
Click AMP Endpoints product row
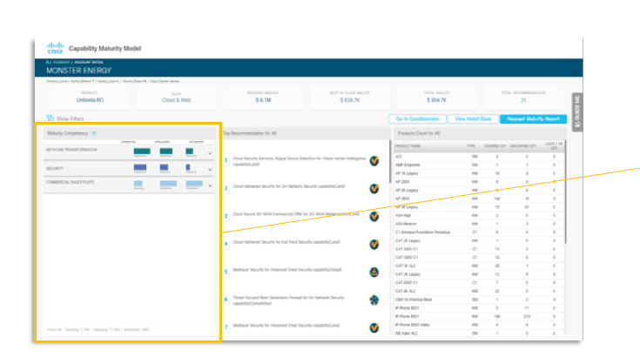click(479, 165)
